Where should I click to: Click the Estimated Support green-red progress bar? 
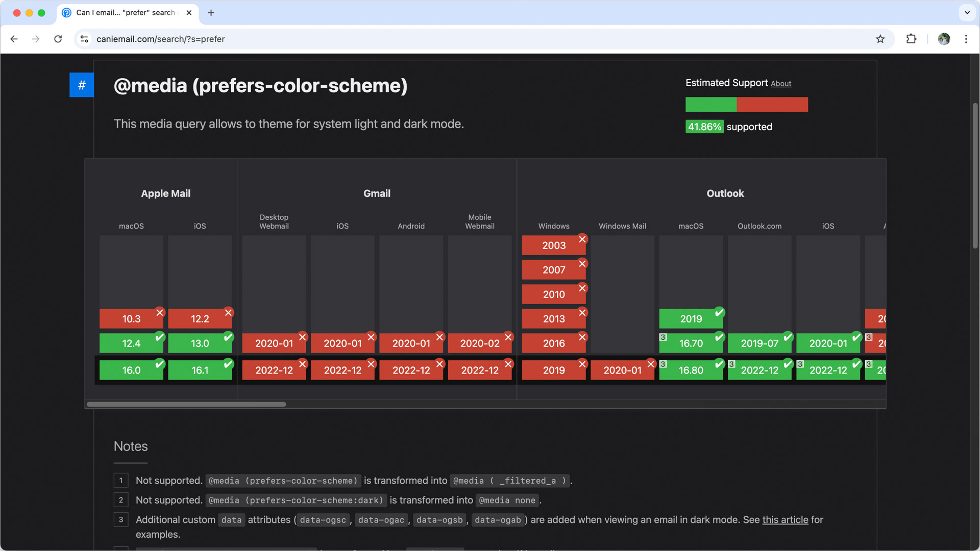coord(746,105)
